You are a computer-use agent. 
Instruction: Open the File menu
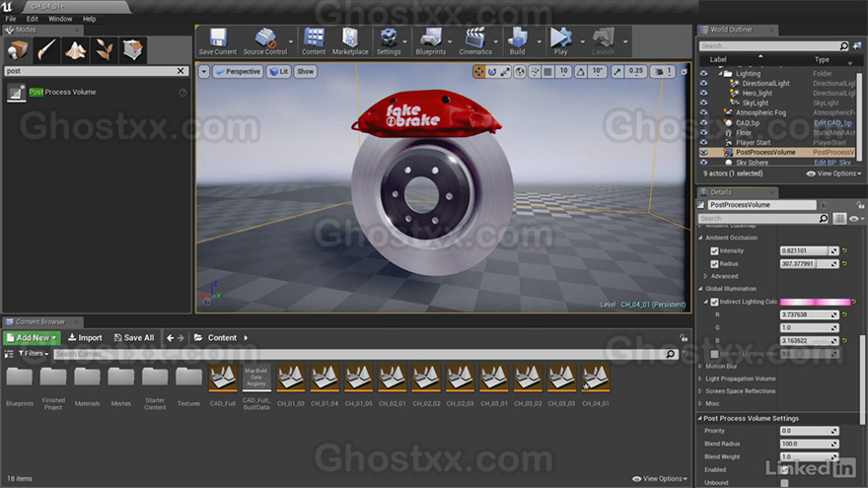coord(11,19)
